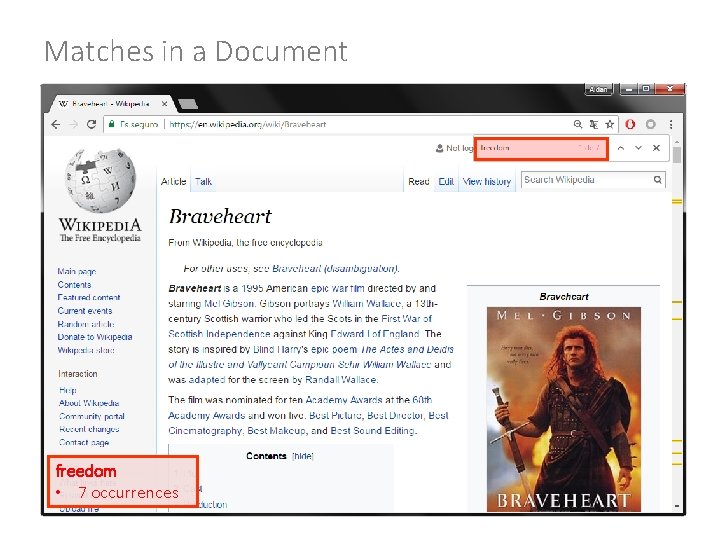
Task: Open the Talk tab
Action: coord(203,182)
